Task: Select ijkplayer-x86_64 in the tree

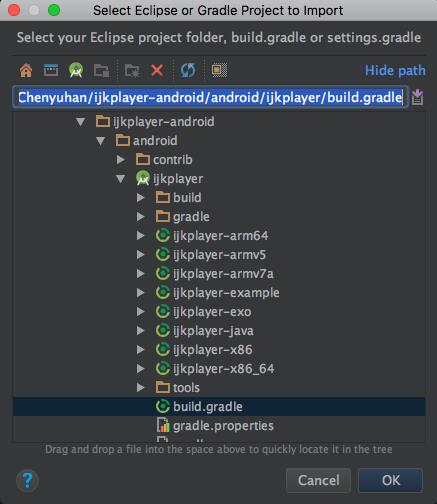Action: point(219,369)
